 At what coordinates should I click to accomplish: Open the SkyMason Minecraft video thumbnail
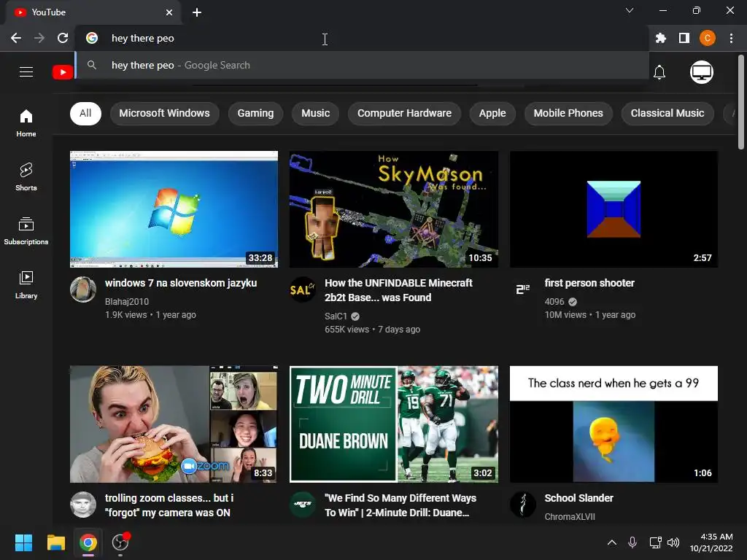tap(394, 209)
